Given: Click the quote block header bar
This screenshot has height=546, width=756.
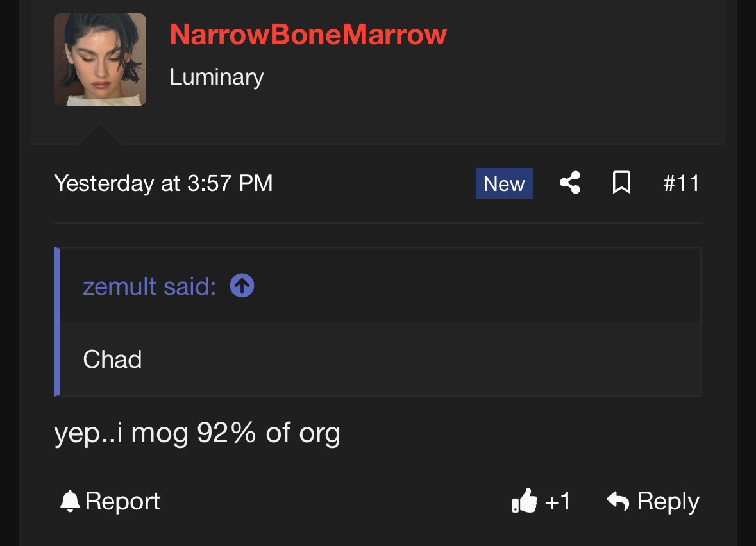Looking at the screenshot, I should click(x=380, y=285).
